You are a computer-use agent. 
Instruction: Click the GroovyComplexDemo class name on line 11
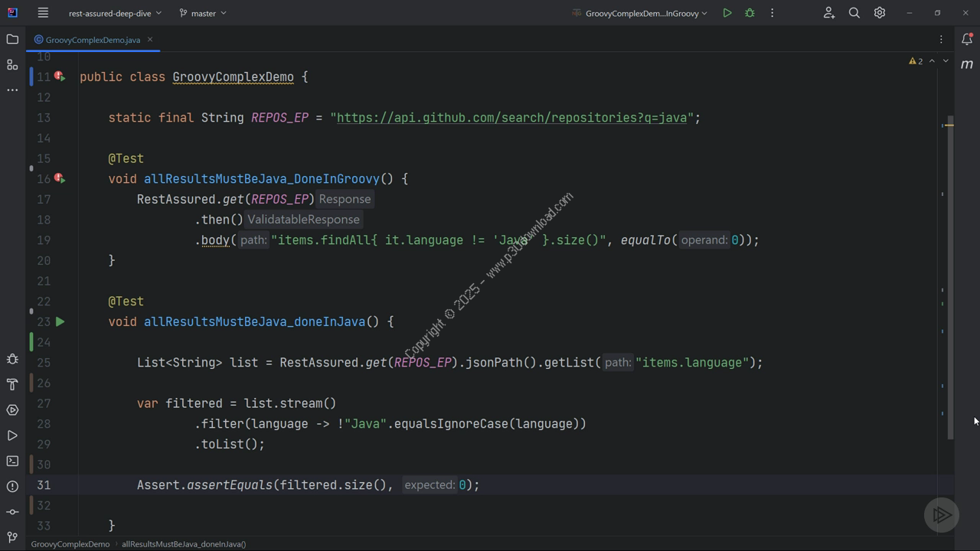click(233, 77)
